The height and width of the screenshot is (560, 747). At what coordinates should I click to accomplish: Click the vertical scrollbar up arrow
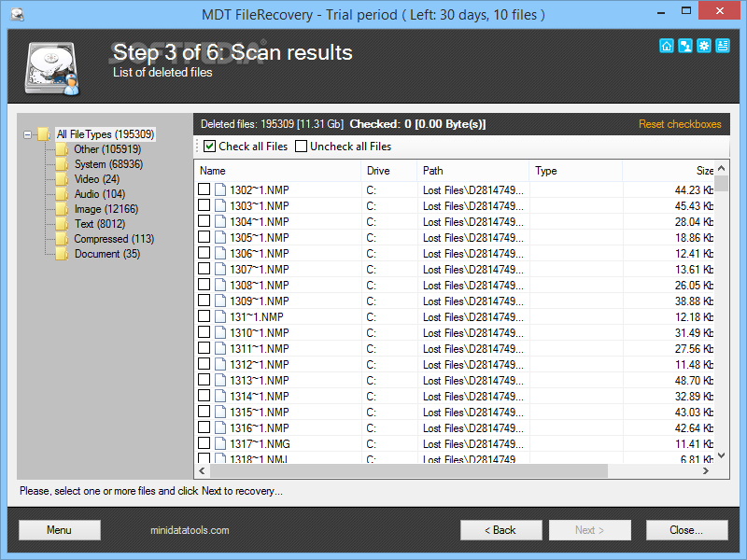tap(721, 169)
